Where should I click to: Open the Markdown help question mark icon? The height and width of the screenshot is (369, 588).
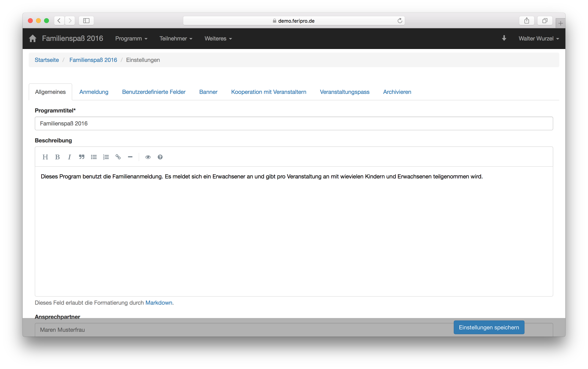pyautogui.click(x=160, y=157)
